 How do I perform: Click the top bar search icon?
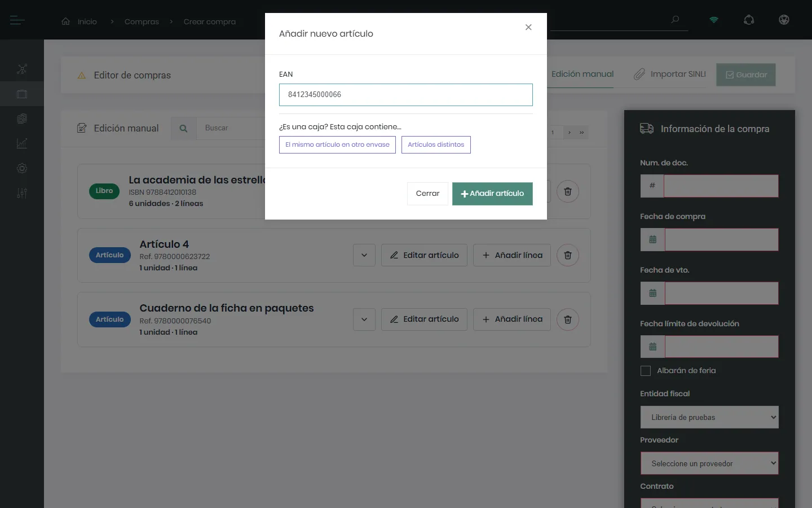tap(675, 20)
